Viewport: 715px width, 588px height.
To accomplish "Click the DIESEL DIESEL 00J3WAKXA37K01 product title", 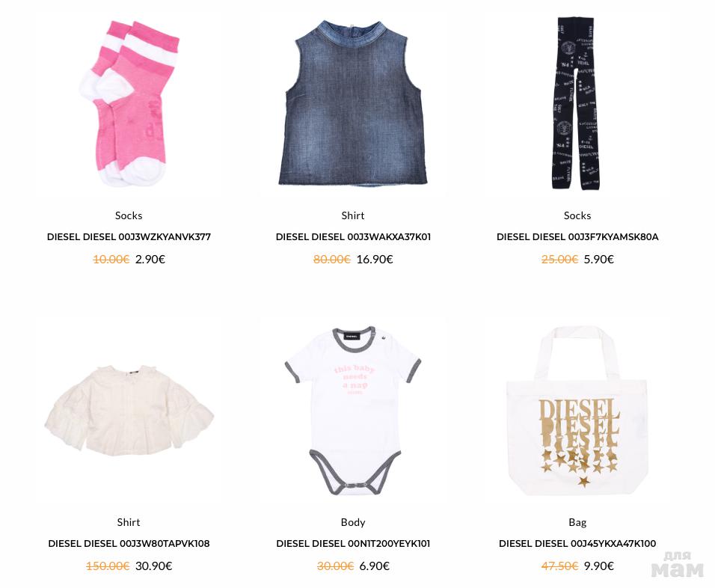I will 353,236.
